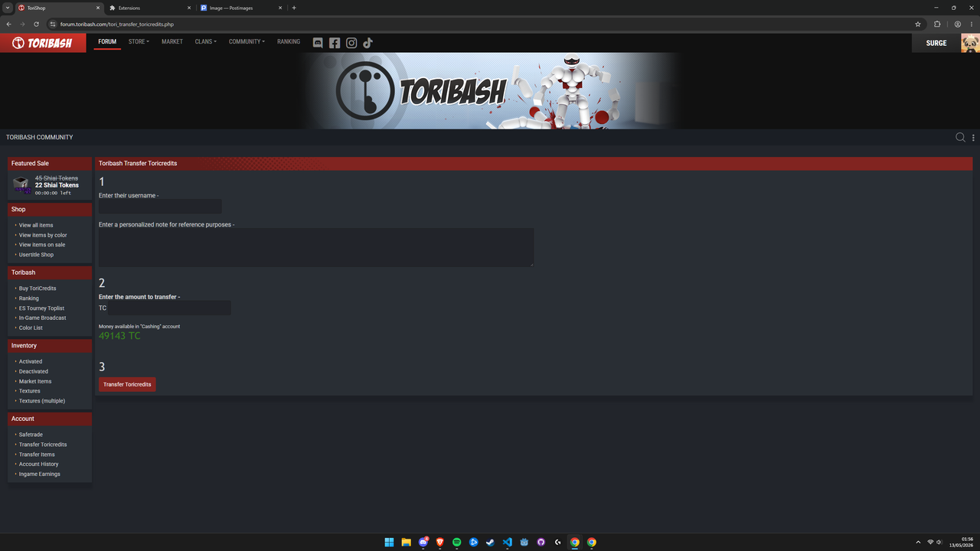This screenshot has height=551, width=980.
Task: Click the TORIBASH COMMUNITY breadcrumb
Action: [x=40, y=138]
